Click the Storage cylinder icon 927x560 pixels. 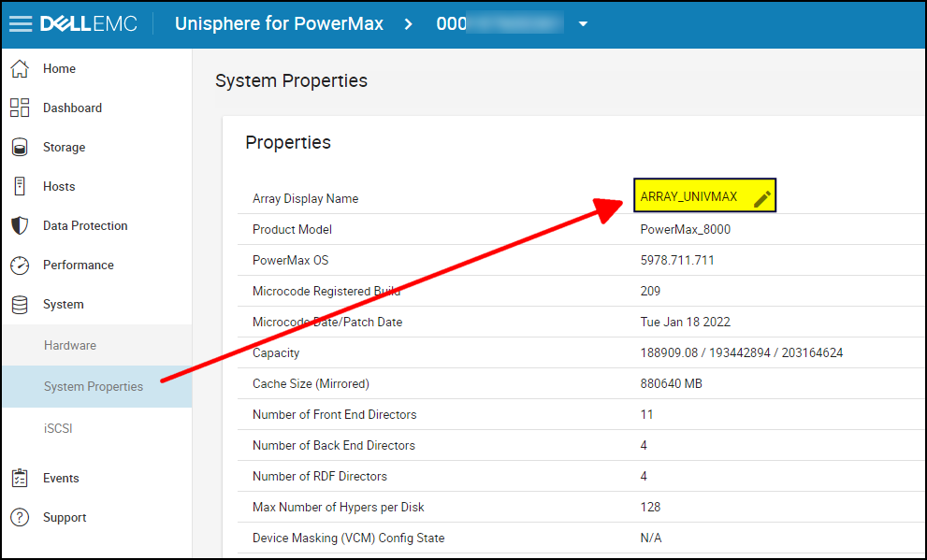click(x=20, y=147)
